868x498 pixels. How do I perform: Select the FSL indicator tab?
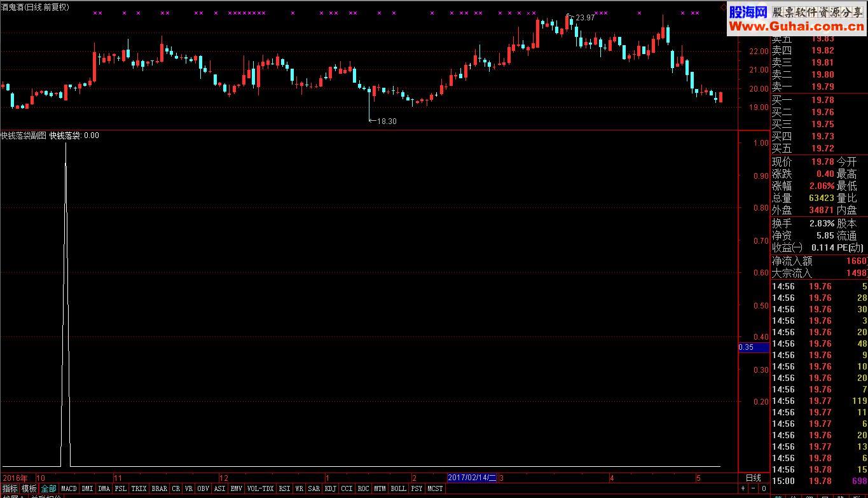click(x=121, y=488)
